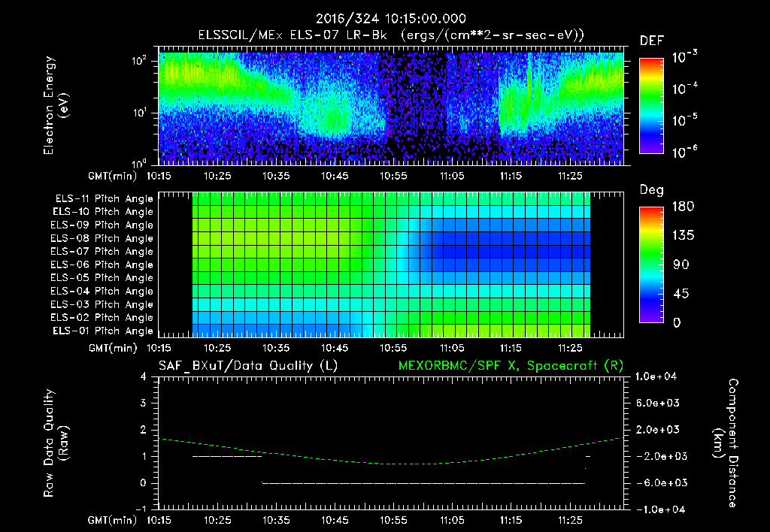This screenshot has height=532, width=770.
Task: Click the Electron Energy (eV) axis label
Action: click(x=56, y=105)
